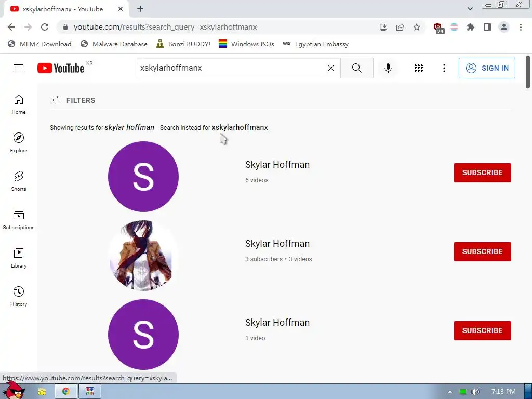Expand the FILTERS options
This screenshot has height=399, width=532.
click(x=73, y=100)
